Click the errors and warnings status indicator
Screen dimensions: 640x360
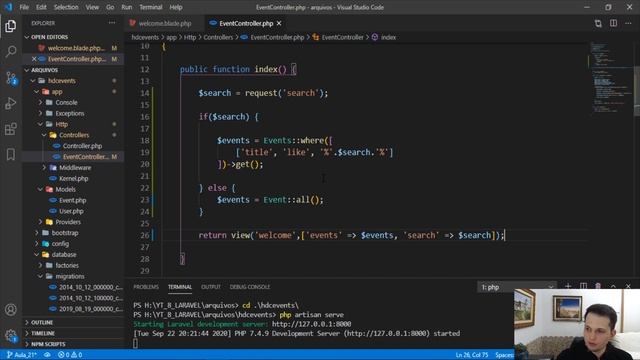(70, 355)
